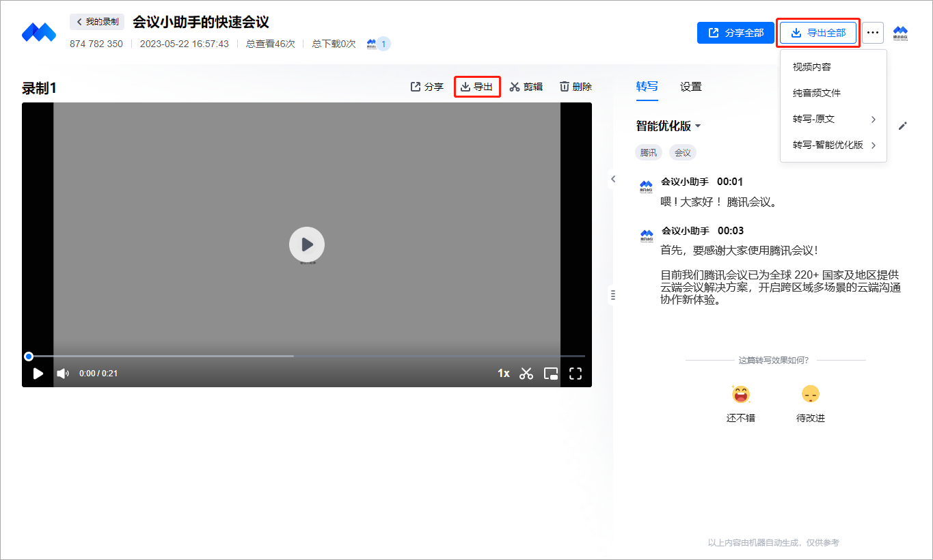
Task: Open the three-dot more options button
Action: tap(872, 33)
